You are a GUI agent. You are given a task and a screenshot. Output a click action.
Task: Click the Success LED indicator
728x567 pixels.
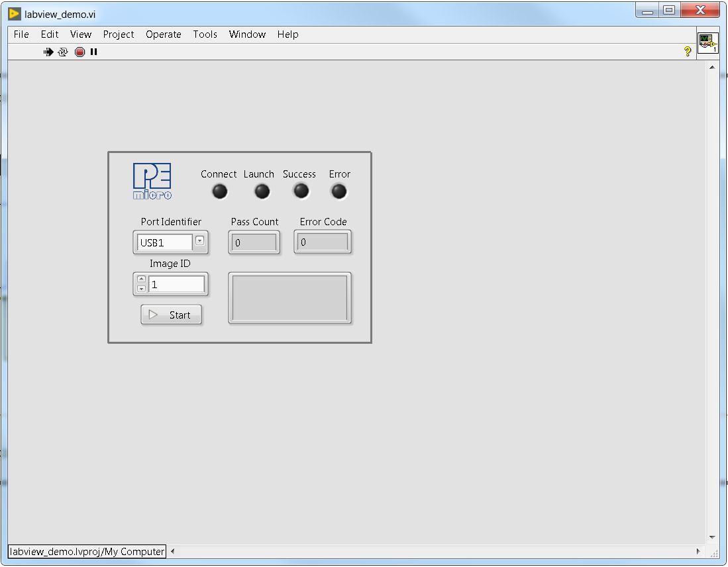coord(301,191)
